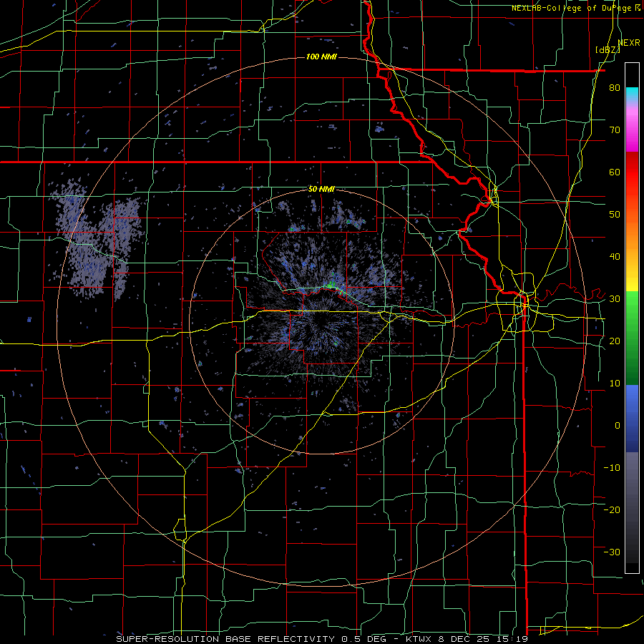Click the 40 value on the colorbar scale
644x644 pixels.
point(615,257)
